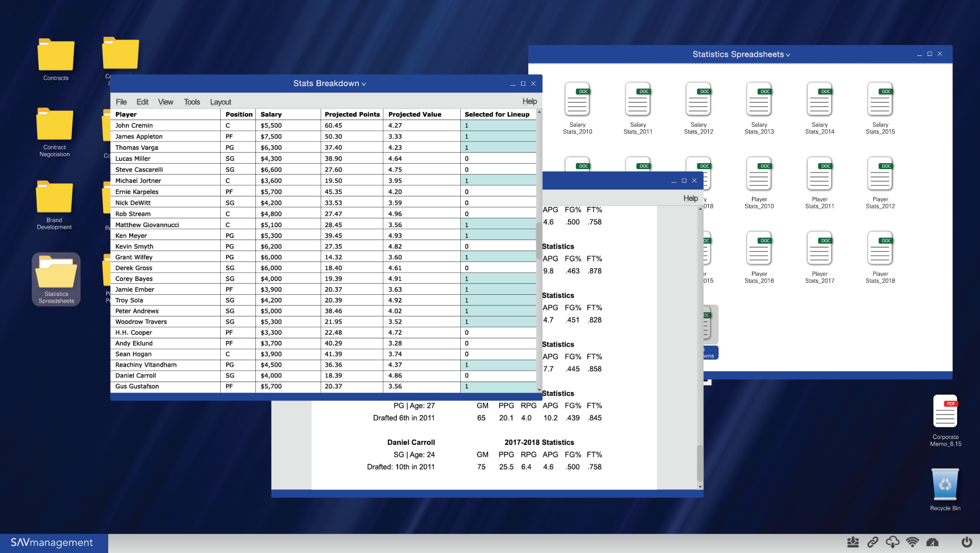Click the SAVmanagement start button
Image resolution: width=980 pixels, height=553 pixels.
tap(52, 543)
